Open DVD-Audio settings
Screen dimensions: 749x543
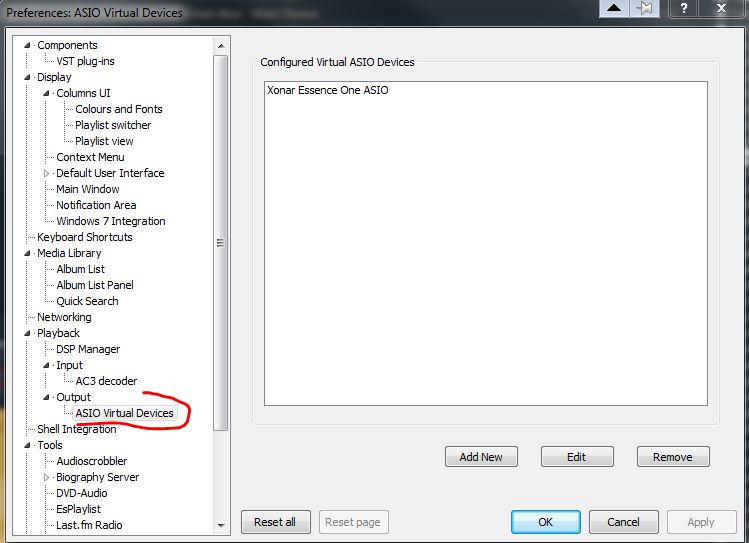81,493
